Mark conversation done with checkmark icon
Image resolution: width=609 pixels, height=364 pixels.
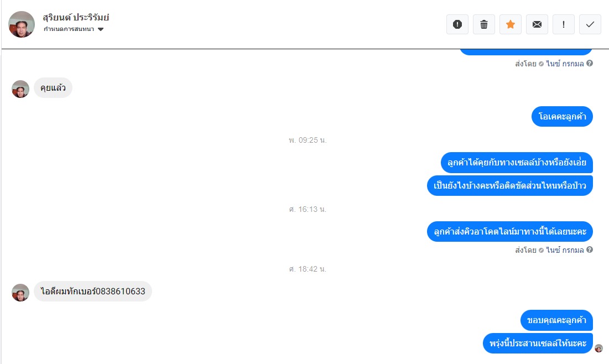pos(590,24)
